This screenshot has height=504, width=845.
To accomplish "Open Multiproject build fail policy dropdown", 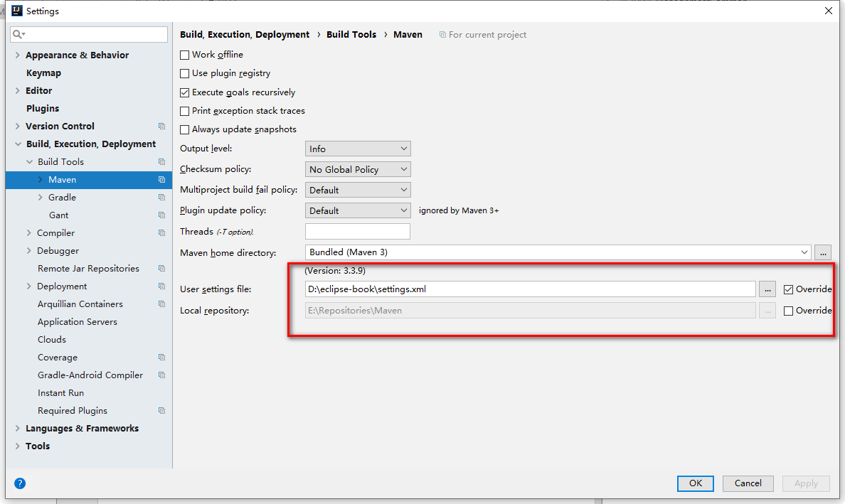I will (358, 190).
